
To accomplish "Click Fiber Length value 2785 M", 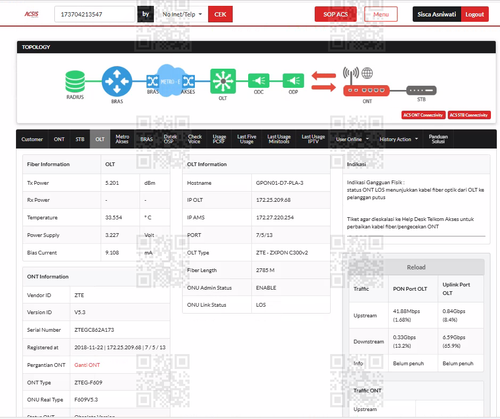I will click(265, 270).
